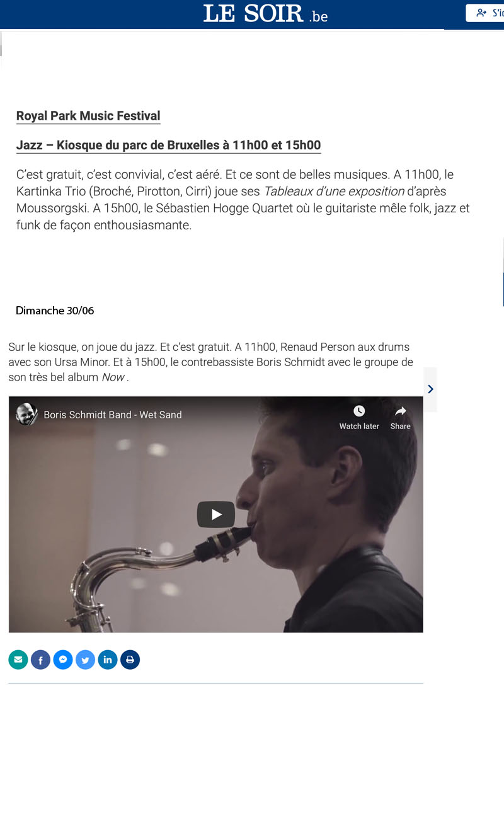Tweet the article with the Twitter icon
The width and height of the screenshot is (504, 819).
pyautogui.click(x=85, y=660)
